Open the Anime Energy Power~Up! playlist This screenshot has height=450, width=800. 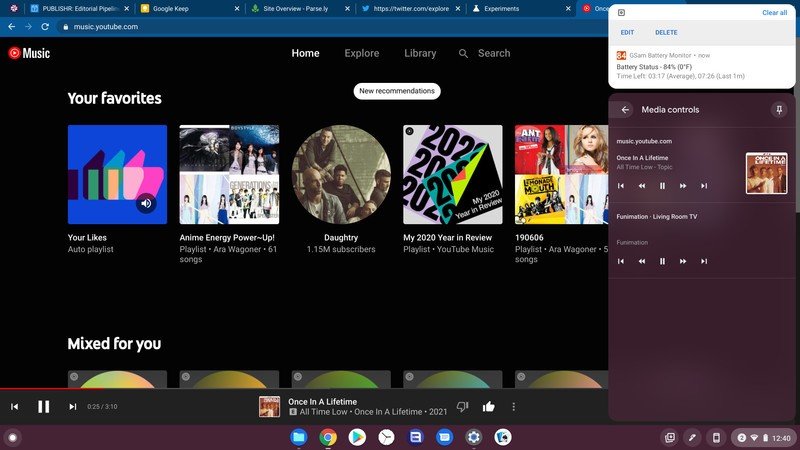click(229, 174)
